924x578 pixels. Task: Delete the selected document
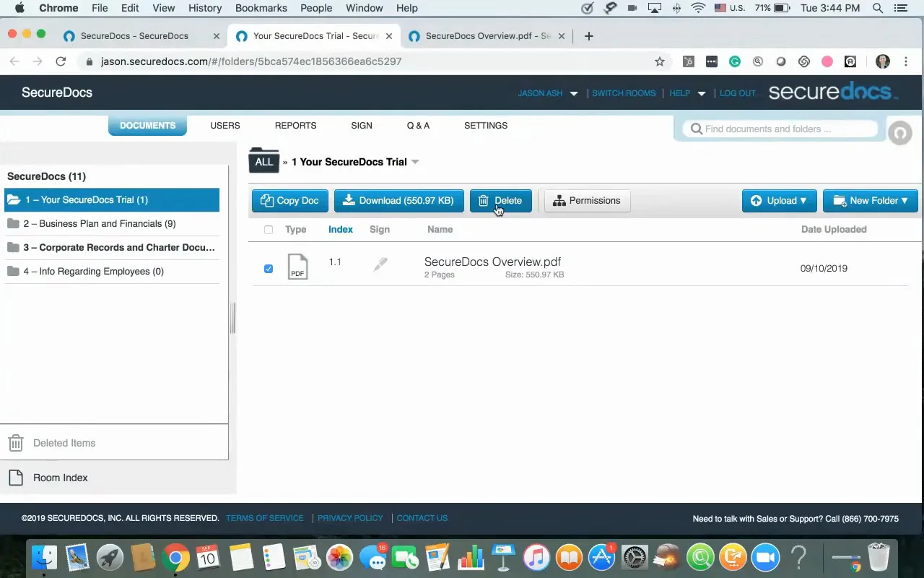click(x=500, y=201)
